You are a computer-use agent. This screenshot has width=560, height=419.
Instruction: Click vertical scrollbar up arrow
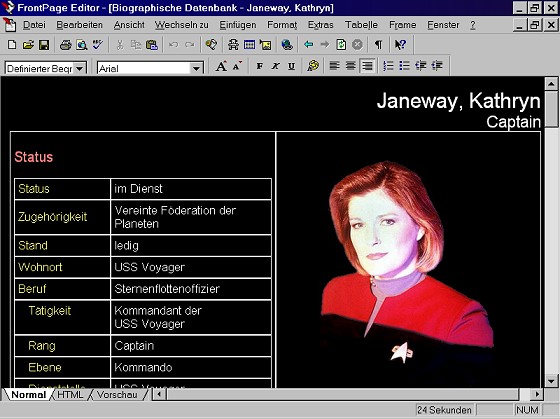[x=551, y=84]
